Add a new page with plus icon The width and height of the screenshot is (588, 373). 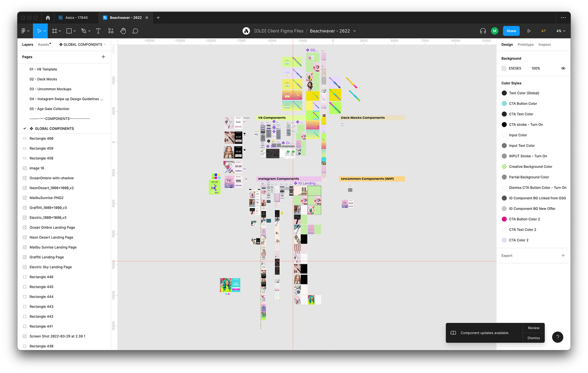103,57
